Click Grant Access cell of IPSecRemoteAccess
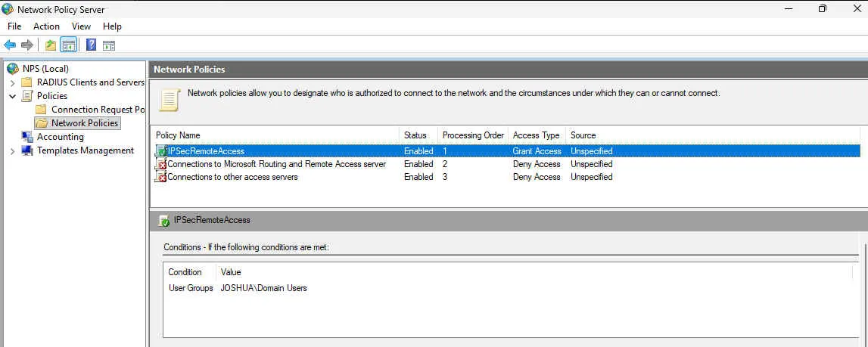Image resolution: width=868 pixels, height=347 pixels. pyautogui.click(x=537, y=151)
